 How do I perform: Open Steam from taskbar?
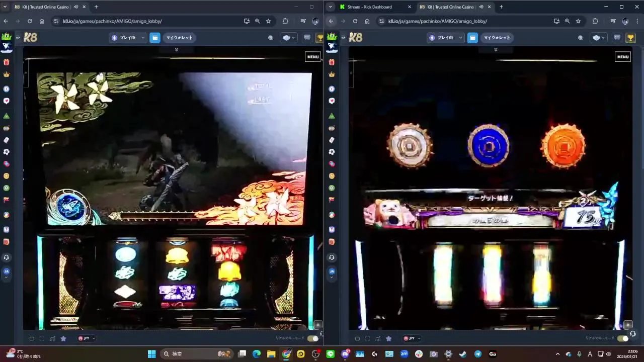(462, 354)
